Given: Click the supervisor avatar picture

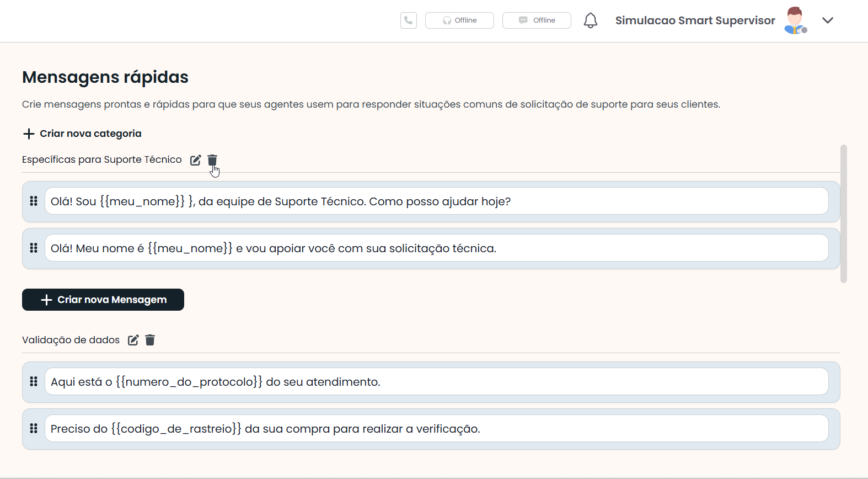Looking at the screenshot, I should pos(795,20).
